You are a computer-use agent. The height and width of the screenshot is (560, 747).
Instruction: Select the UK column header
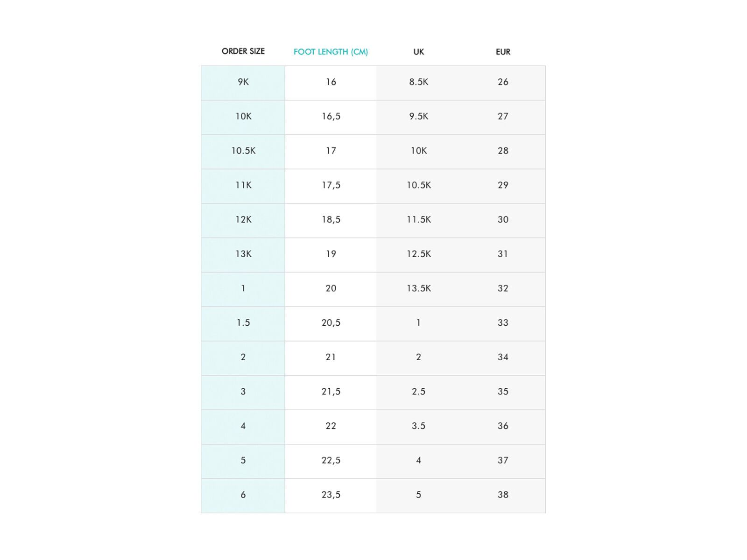pyautogui.click(x=418, y=52)
